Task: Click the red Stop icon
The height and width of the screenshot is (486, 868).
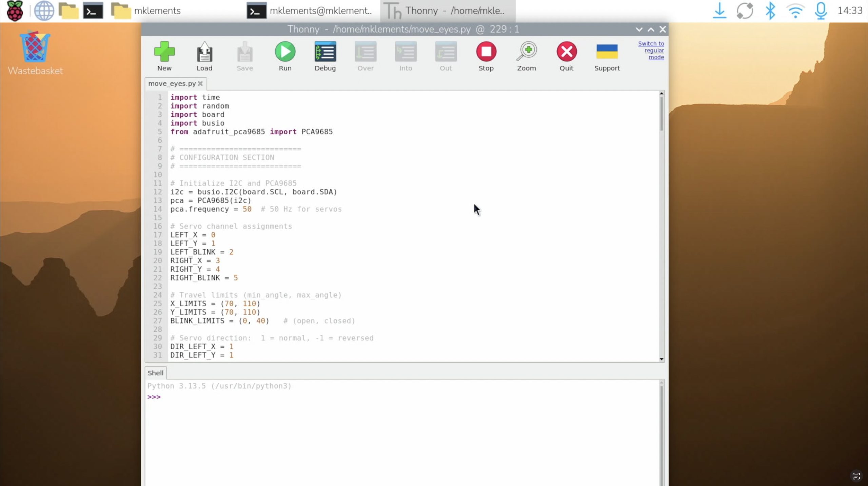Action: [486, 52]
